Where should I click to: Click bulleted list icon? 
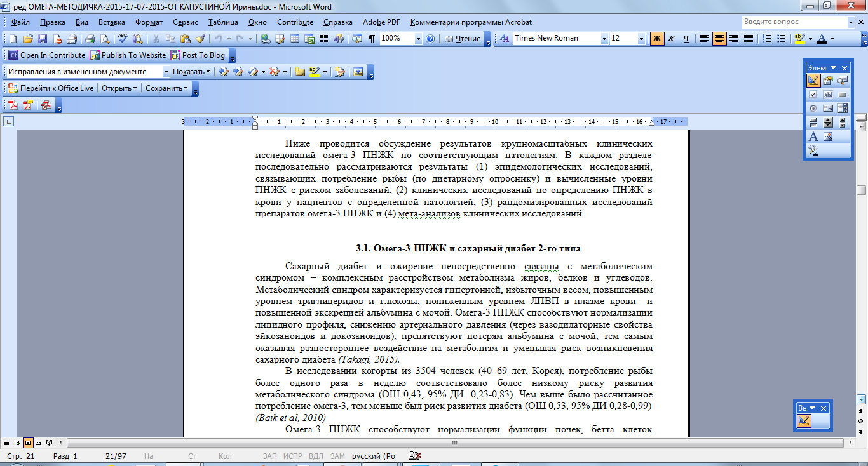(782, 39)
